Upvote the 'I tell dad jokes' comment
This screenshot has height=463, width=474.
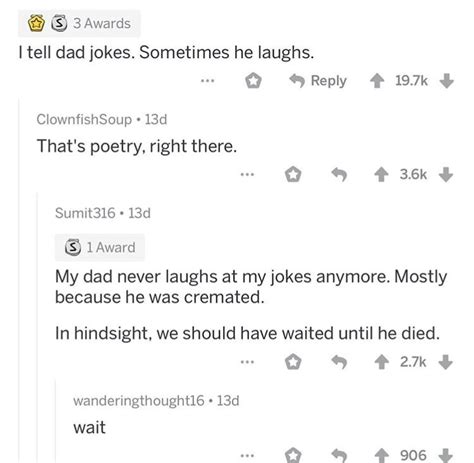[377, 81]
